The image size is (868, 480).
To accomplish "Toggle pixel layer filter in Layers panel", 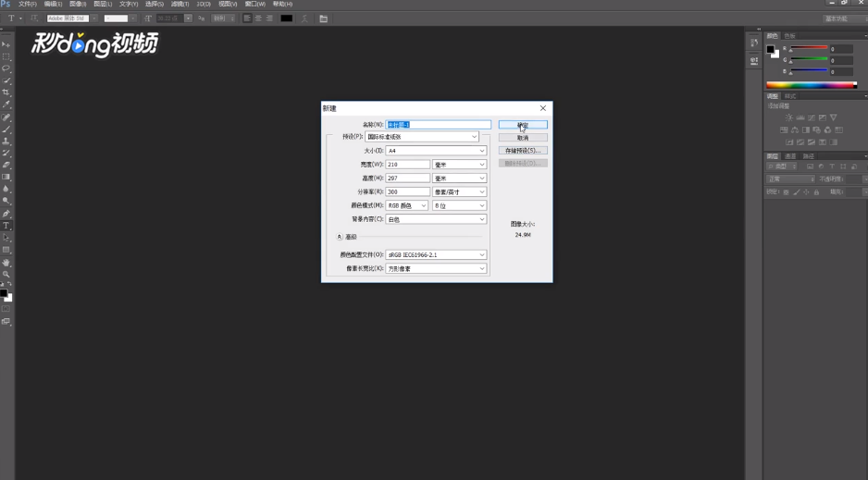I will 810,166.
